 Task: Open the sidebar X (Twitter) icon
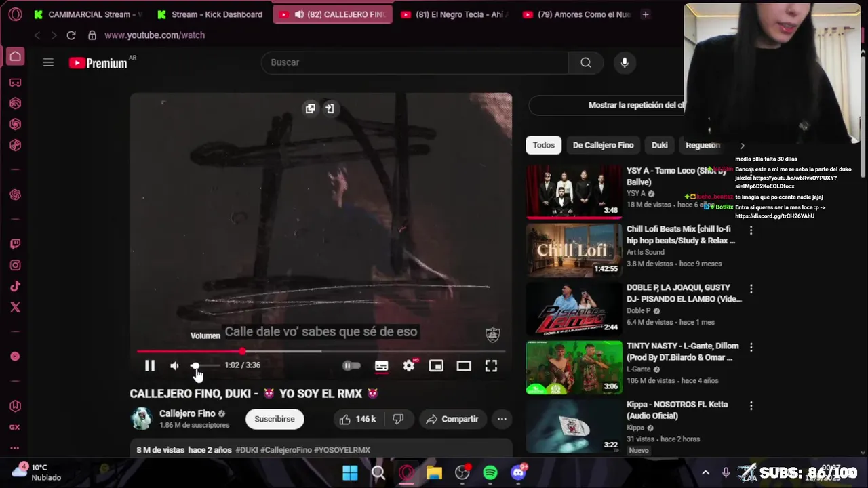click(15, 307)
